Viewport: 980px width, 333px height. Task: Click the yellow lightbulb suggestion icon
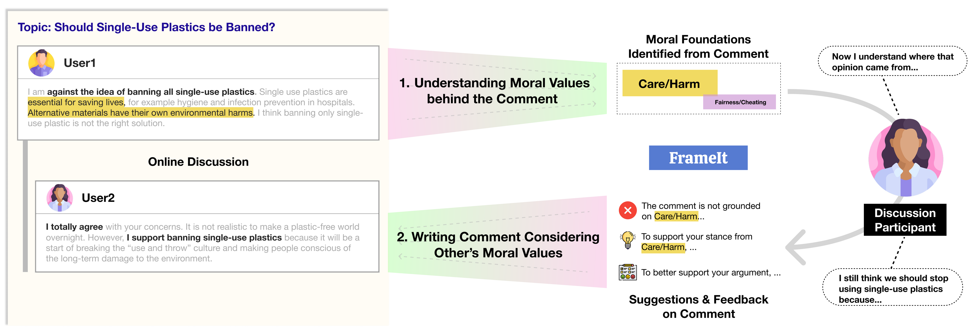pos(628,240)
